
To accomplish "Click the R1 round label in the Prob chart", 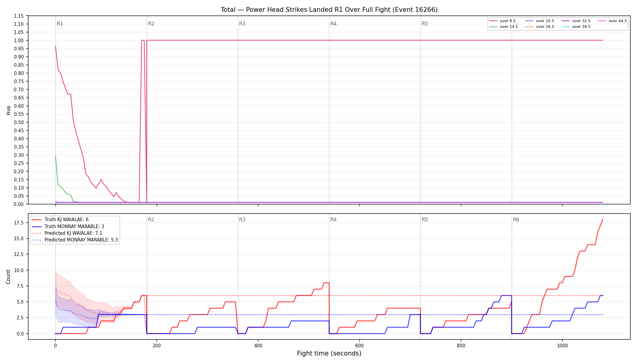I will click(60, 24).
